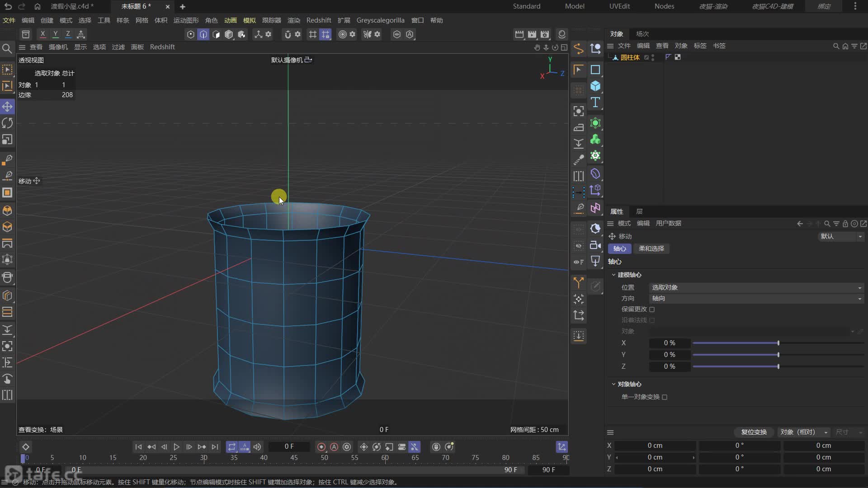Click frame 45 on timeline ruler

[294, 458]
